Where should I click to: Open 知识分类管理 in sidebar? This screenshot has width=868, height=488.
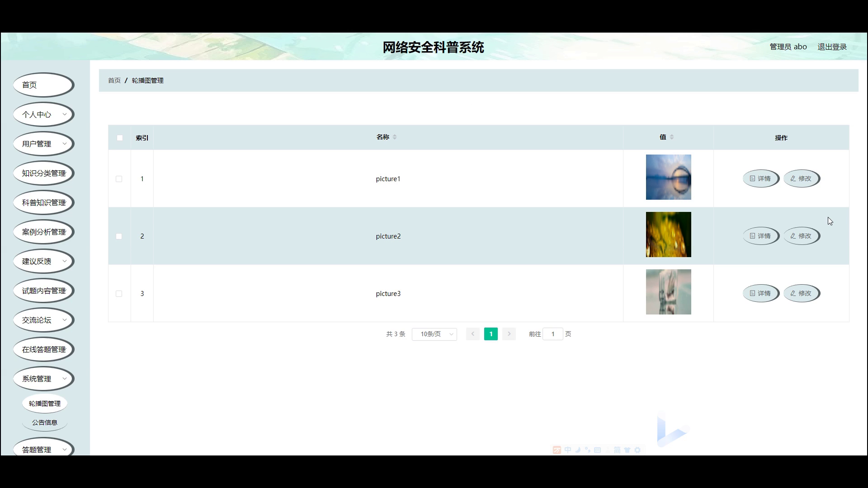point(44,173)
